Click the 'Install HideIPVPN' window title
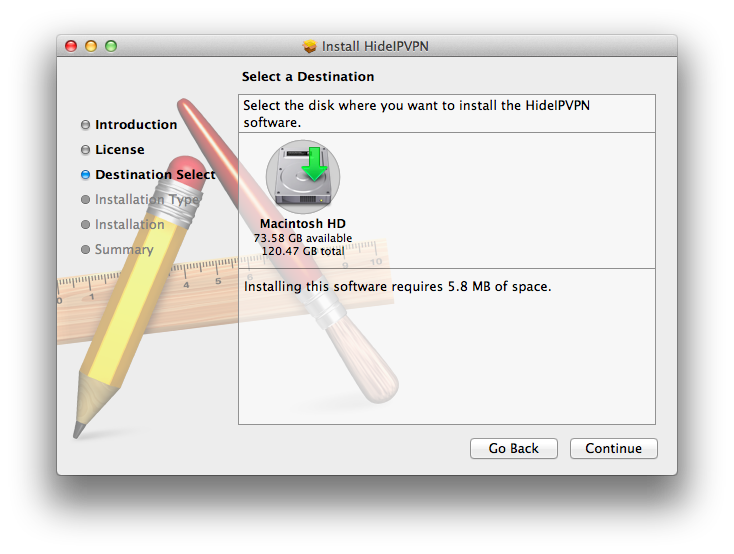This screenshot has height=554, width=734. pos(375,46)
